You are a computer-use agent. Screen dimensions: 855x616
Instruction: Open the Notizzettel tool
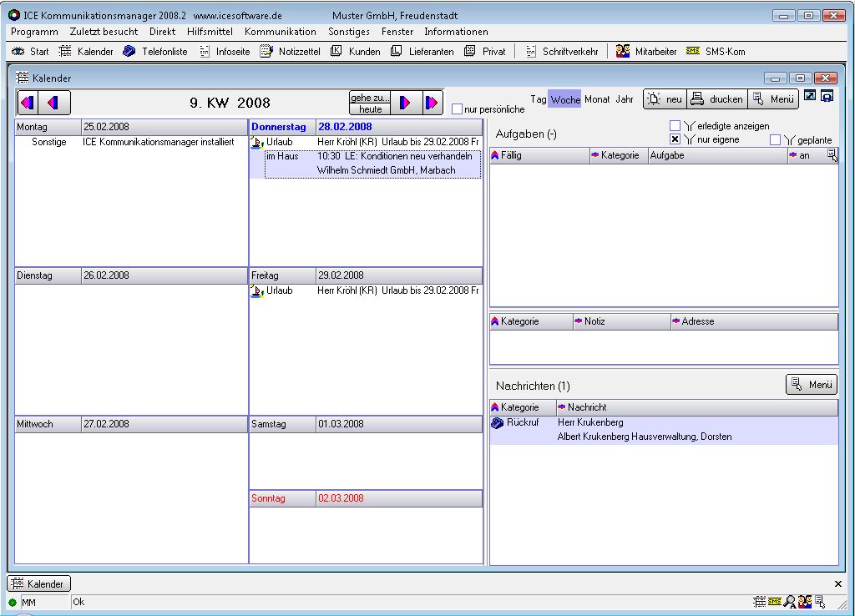tap(291, 52)
